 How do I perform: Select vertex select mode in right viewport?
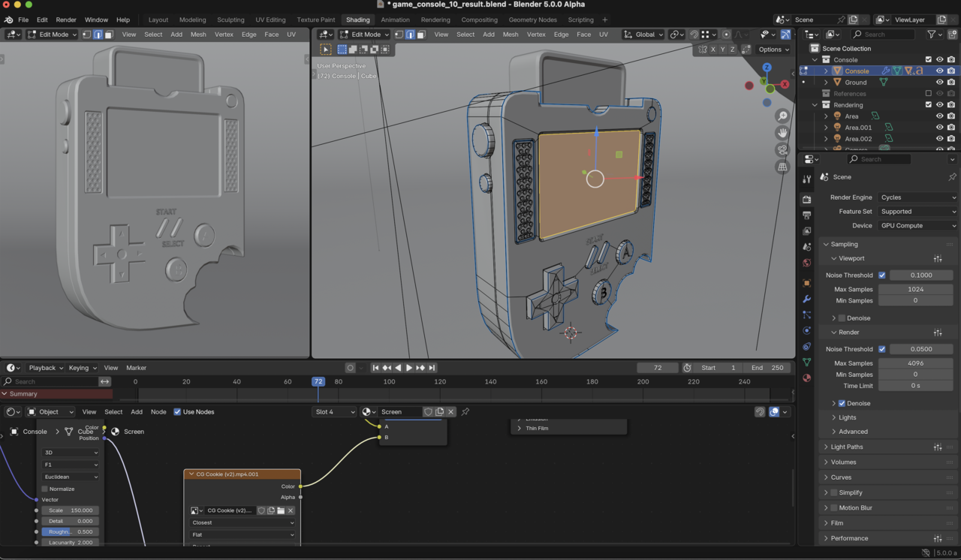click(399, 35)
